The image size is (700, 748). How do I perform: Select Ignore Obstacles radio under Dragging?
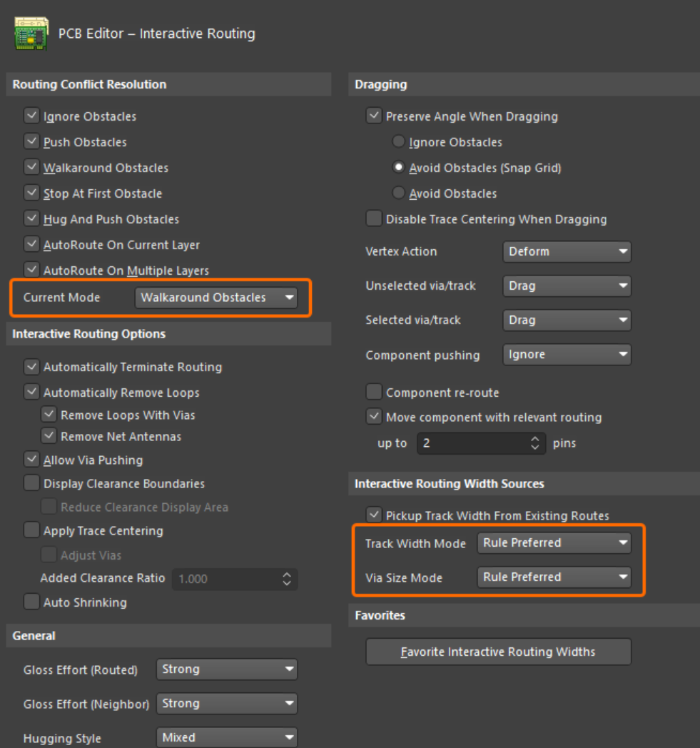pyautogui.click(x=399, y=142)
